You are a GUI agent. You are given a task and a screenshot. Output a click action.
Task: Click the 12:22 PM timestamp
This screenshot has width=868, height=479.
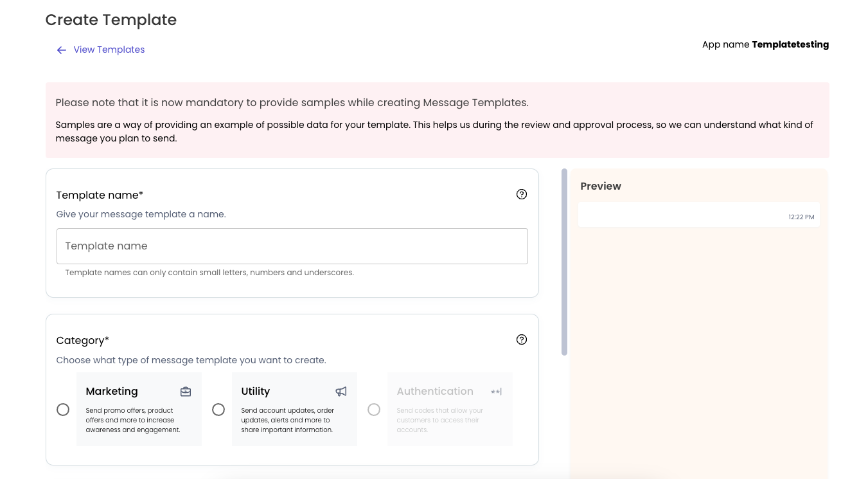pyautogui.click(x=801, y=217)
